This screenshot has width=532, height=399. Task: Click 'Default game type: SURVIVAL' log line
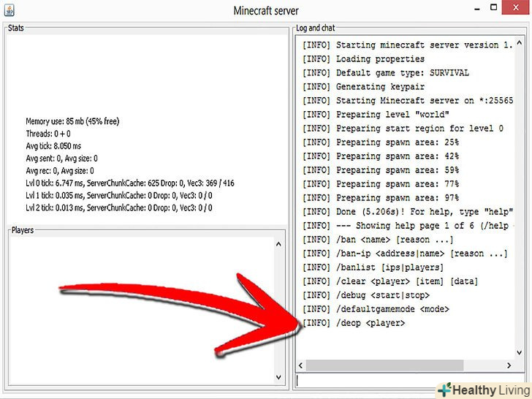pyautogui.click(x=386, y=72)
